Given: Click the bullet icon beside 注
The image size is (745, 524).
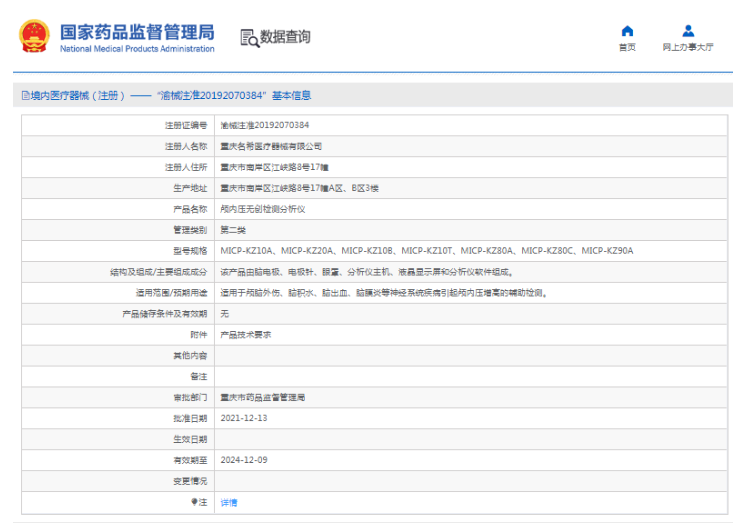Looking at the screenshot, I should 194,501.
